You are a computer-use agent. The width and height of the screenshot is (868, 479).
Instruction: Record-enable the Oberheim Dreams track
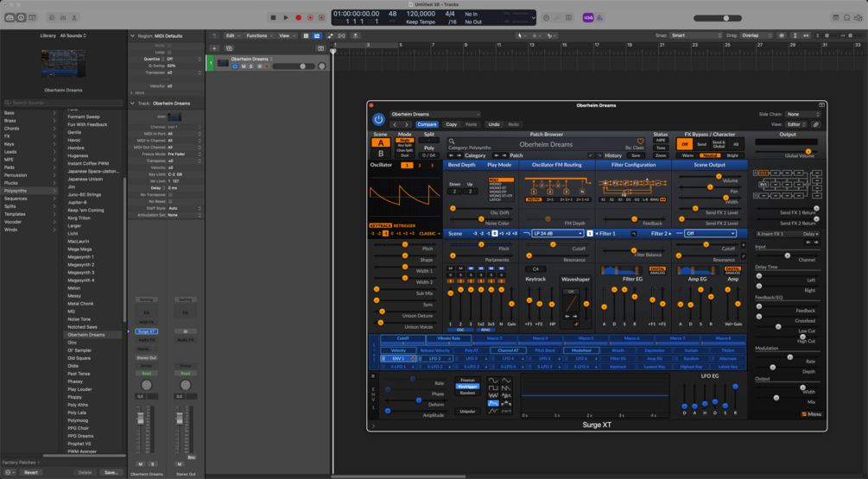click(x=266, y=66)
